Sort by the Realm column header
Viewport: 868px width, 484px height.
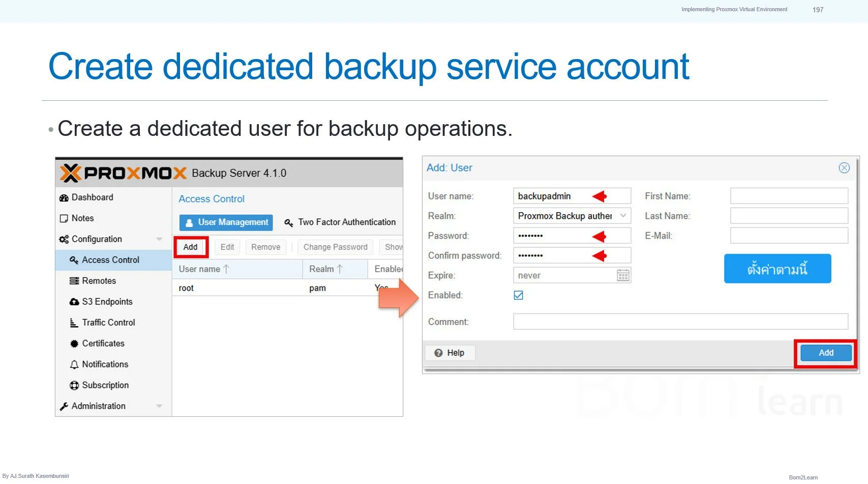pyautogui.click(x=335, y=269)
